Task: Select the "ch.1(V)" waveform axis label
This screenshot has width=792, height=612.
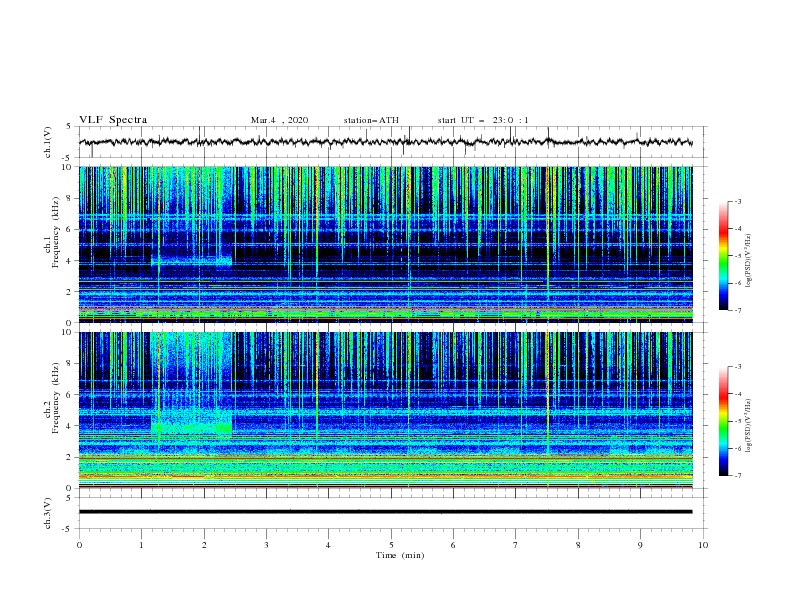Action: coord(48,142)
